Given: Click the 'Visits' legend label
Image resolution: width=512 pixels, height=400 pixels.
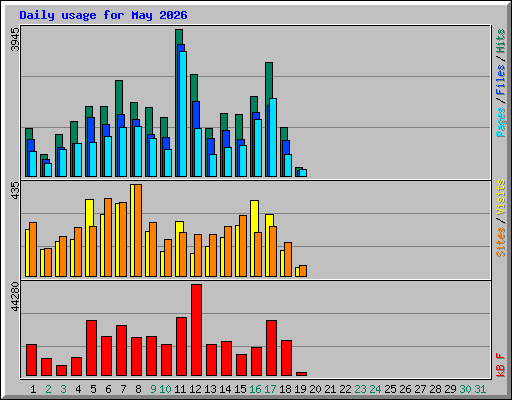Looking at the screenshot, I should click(x=501, y=198).
